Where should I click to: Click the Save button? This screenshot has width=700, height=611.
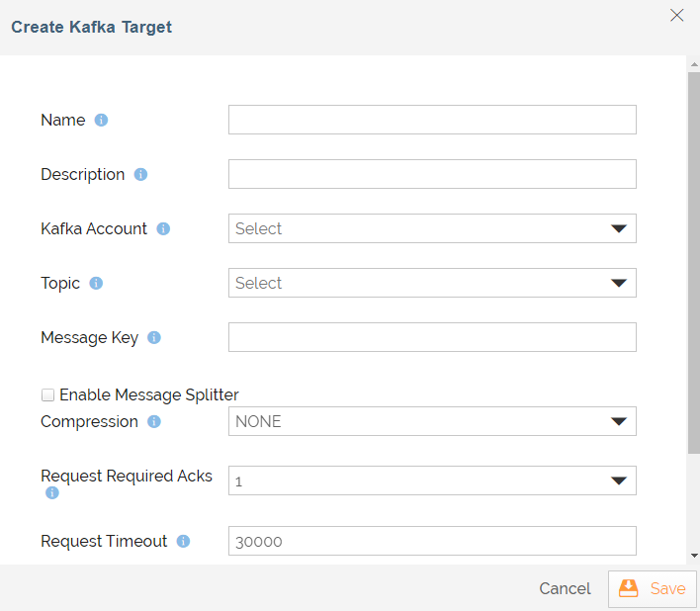653,588
